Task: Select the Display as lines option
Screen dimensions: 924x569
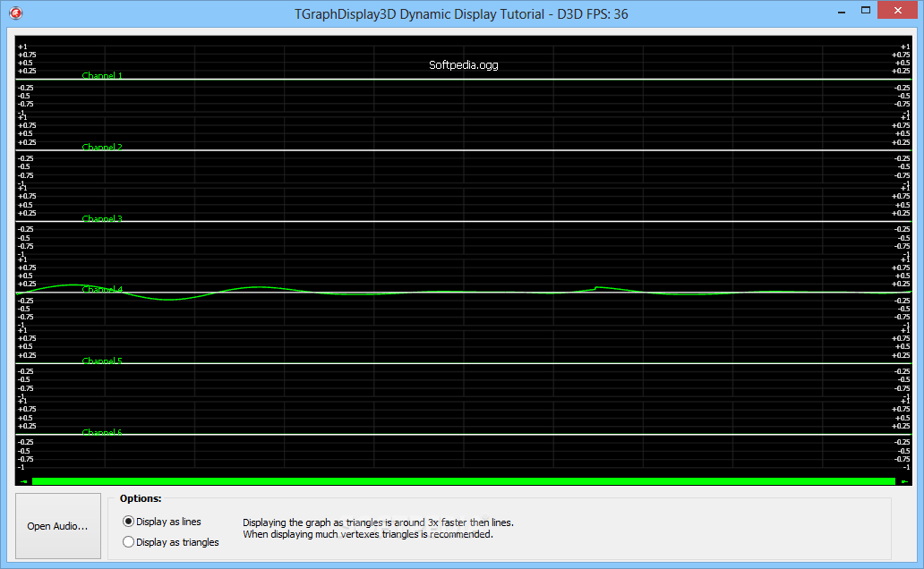Action: [162, 522]
